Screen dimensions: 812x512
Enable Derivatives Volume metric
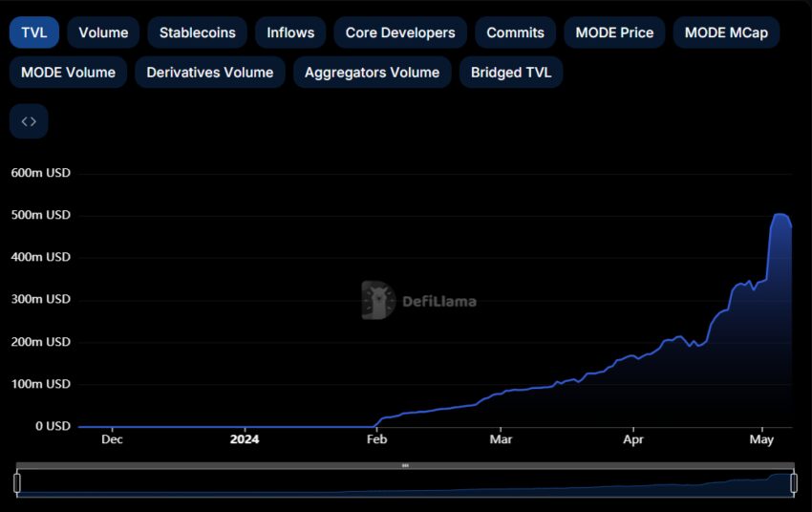pos(210,73)
